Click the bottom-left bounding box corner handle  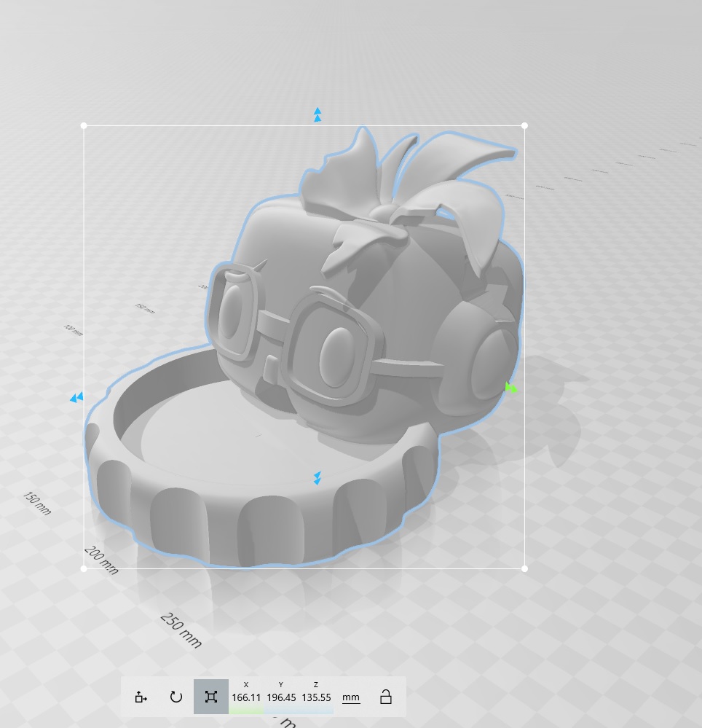84,568
